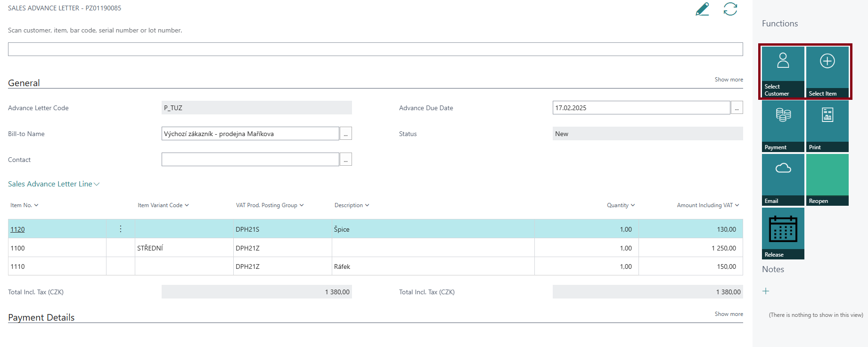Open Advance Due Date picker button

737,108
